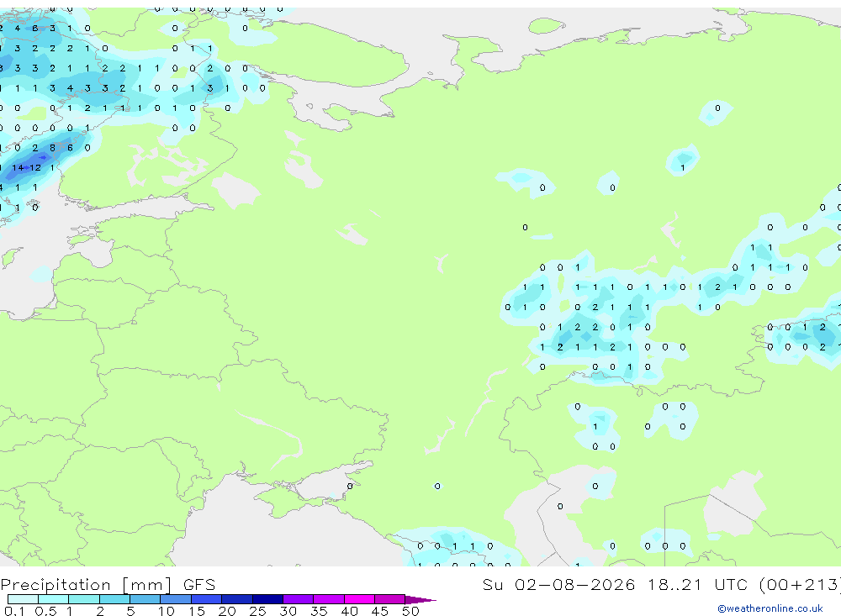Click the '18..21 UTC' time text

[x=696, y=584]
